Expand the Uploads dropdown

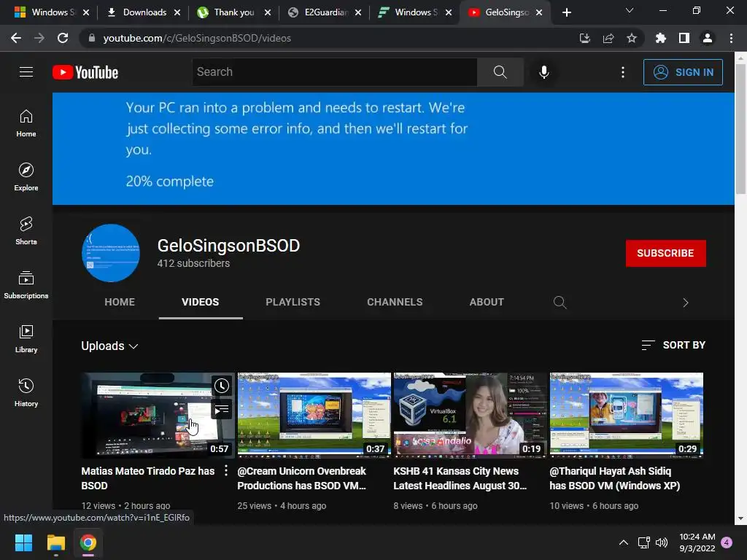coord(109,346)
